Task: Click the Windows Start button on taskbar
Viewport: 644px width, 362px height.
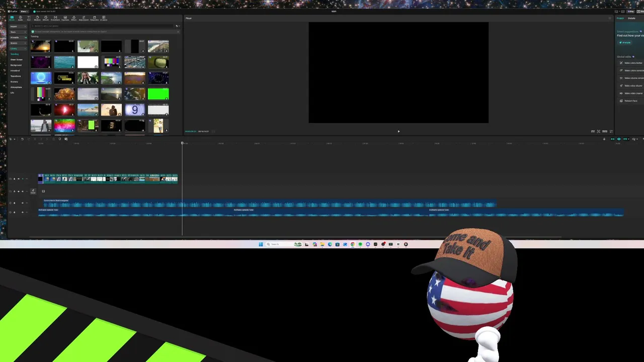Action: (261, 244)
